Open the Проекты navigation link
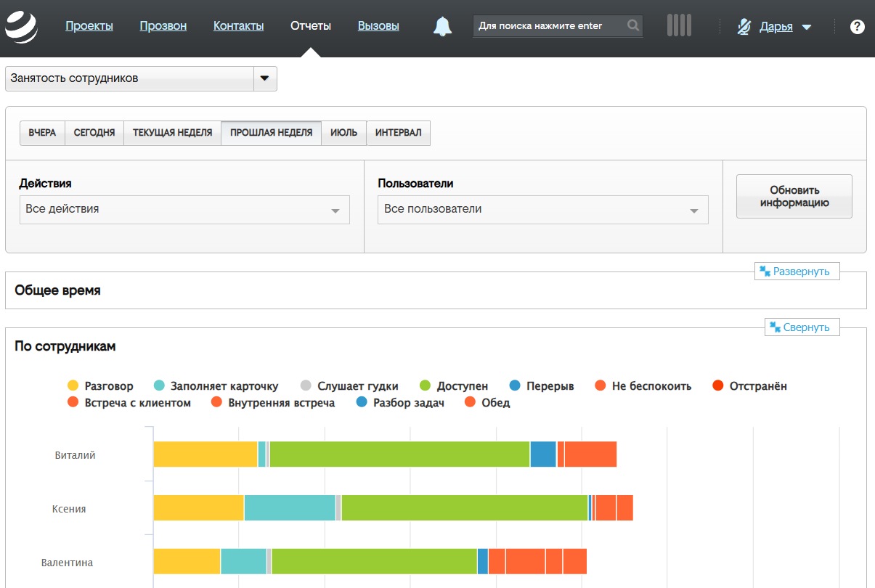The height and width of the screenshot is (588, 875). coord(89,26)
